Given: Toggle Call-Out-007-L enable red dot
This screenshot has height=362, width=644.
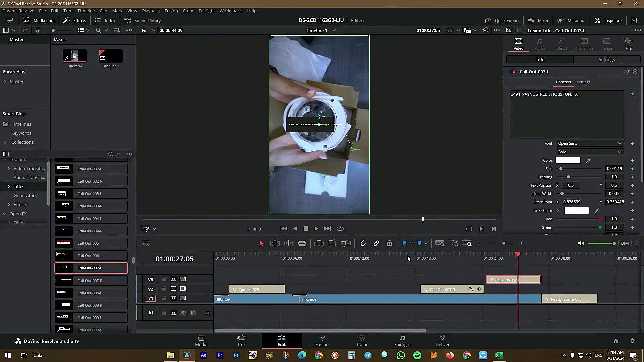Looking at the screenshot, I should [x=514, y=72].
